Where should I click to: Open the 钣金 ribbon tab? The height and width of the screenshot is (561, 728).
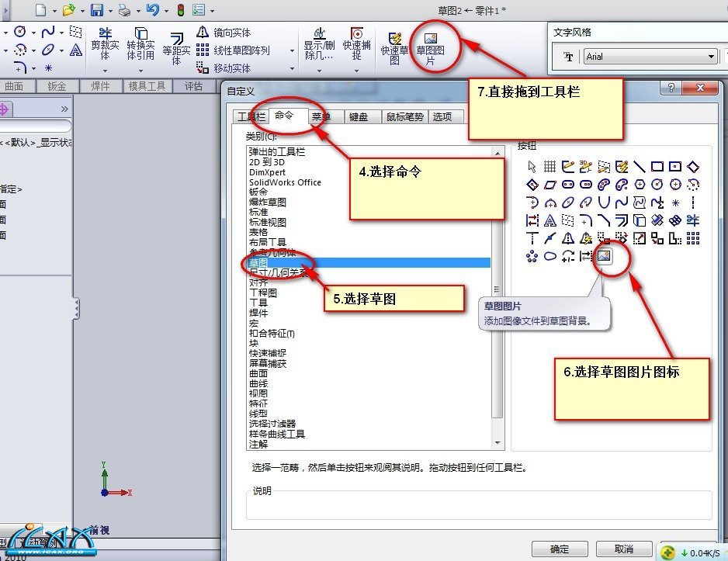57,86
